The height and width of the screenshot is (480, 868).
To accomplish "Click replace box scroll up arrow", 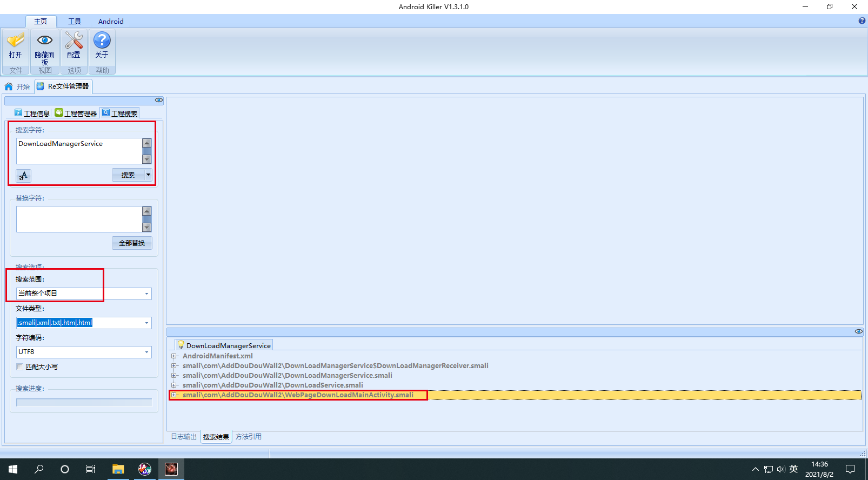I will coord(146,211).
